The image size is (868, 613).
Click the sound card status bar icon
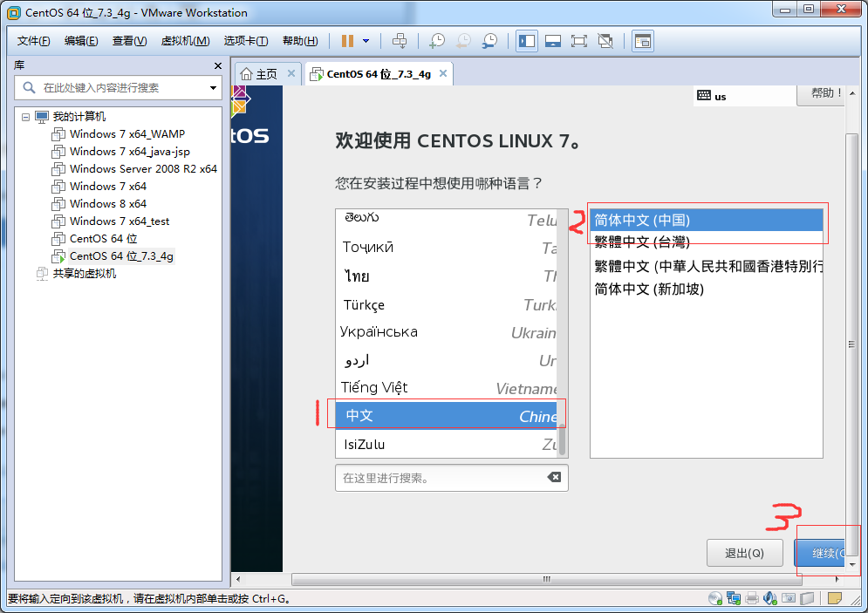(770, 598)
